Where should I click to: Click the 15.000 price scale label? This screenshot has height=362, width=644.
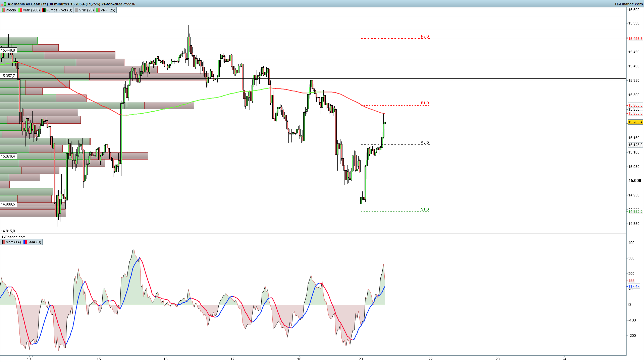click(634, 181)
